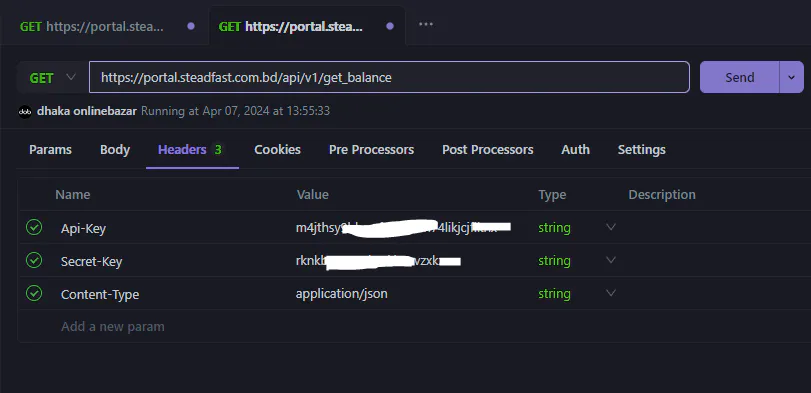Click the Value column header
The height and width of the screenshot is (393, 811).
312,194
